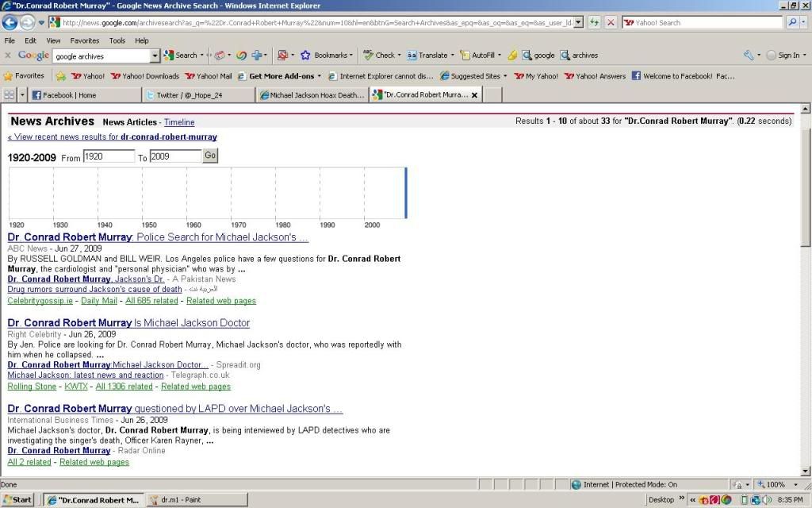Click the Go button for date range
Image resolution: width=812 pixels, height=508 pixels.
(209, 156)
